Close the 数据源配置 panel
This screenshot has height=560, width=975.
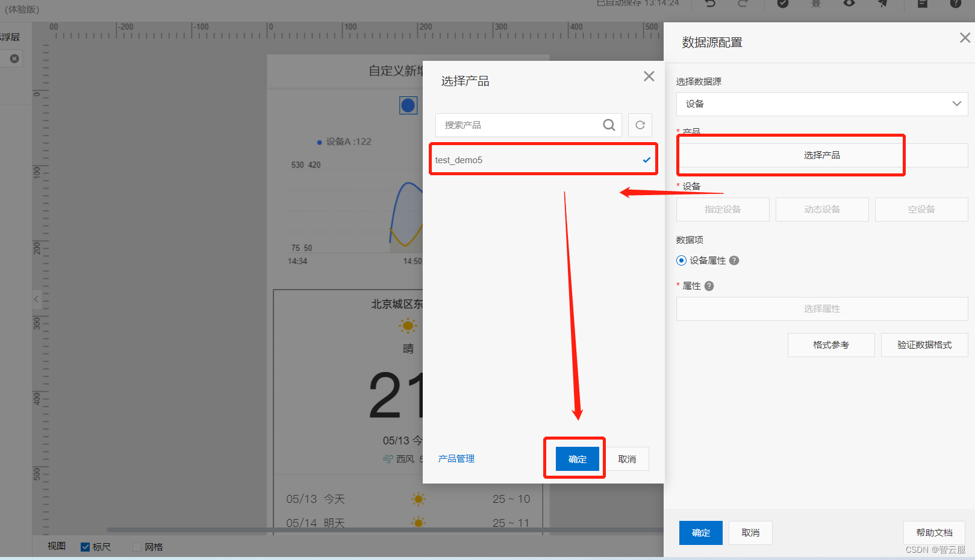click(965, 38)
